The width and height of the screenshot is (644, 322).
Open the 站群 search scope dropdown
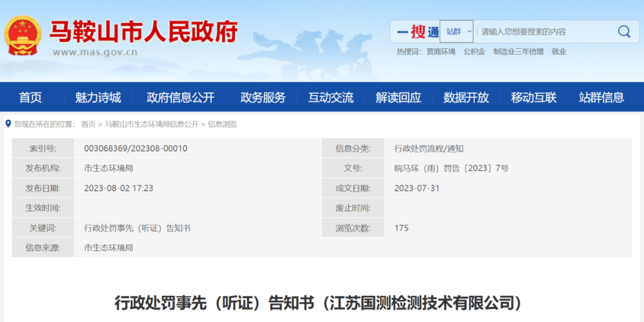tap(456, 32)
